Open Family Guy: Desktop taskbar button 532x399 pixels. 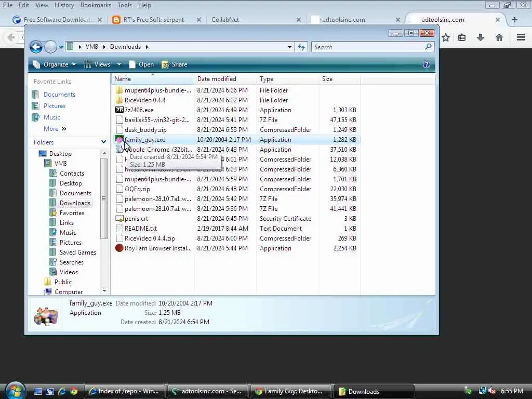coord(291,391)
